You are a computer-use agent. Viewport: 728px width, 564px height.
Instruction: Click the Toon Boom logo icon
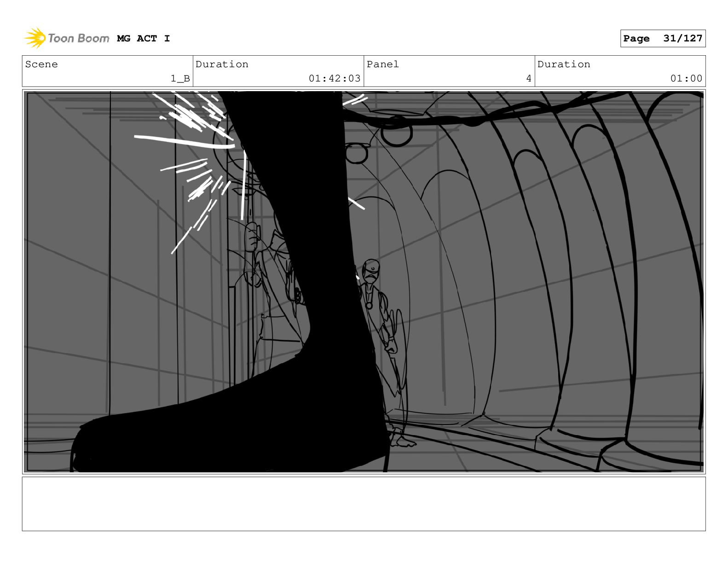pos(35,38)
